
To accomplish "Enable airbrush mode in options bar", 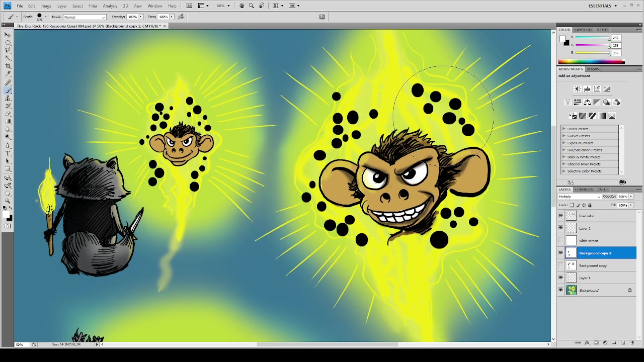I will tap(181, 17).
